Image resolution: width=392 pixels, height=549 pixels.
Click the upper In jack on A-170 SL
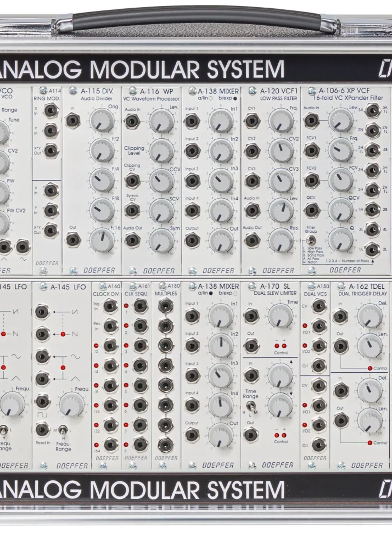pyautogui.click(x=251, y=316)
